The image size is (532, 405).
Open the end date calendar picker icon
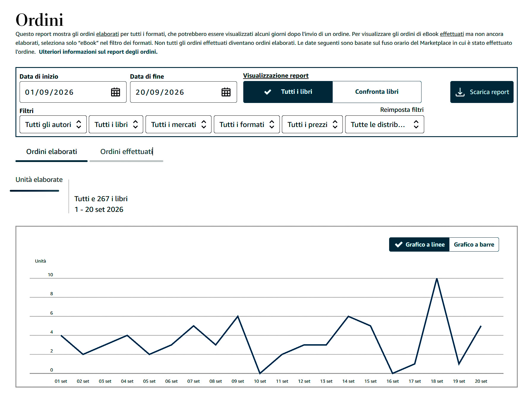point(226,92)
